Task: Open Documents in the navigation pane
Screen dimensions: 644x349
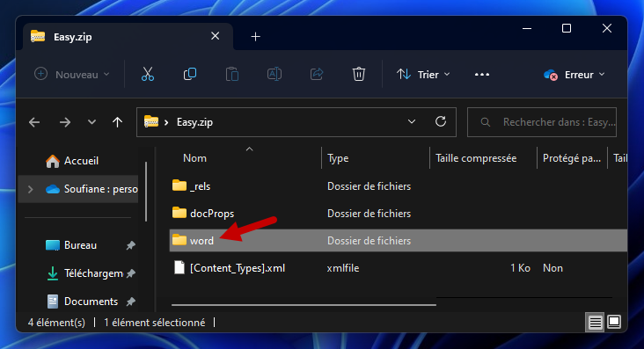Action: tap(82, 302)
